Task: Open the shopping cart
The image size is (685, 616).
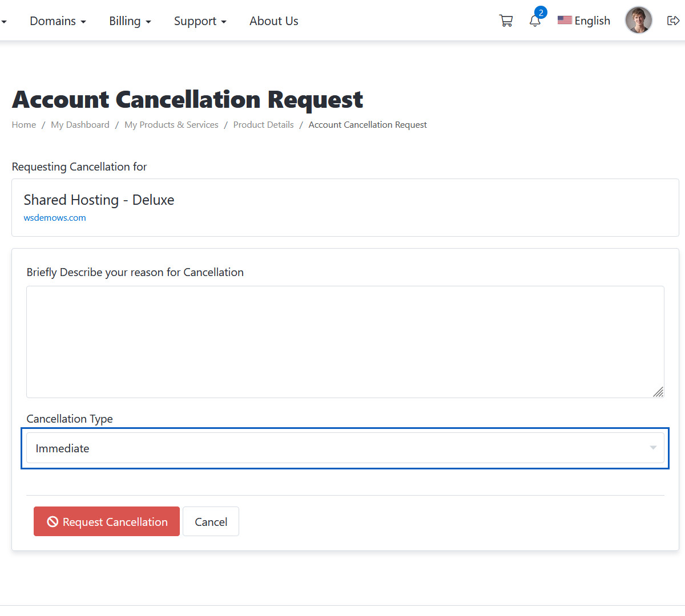Action: click(x=506, y=21)
